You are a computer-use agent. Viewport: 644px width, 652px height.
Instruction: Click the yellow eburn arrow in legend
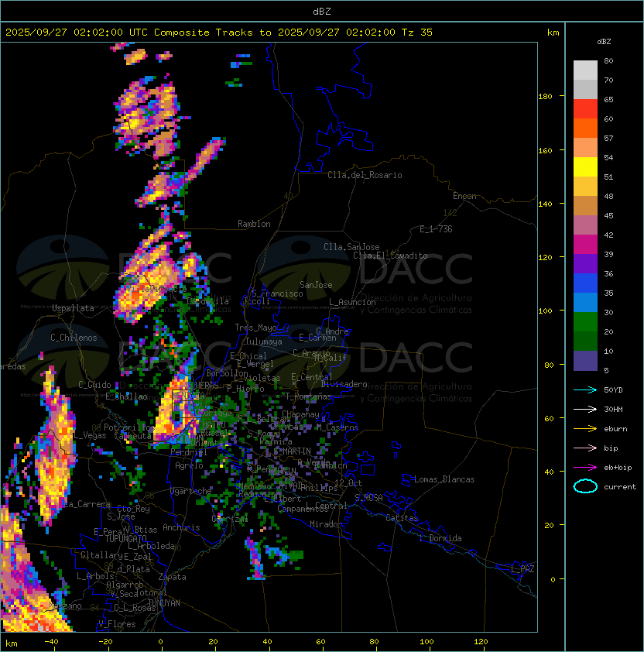tap(585, 429)
